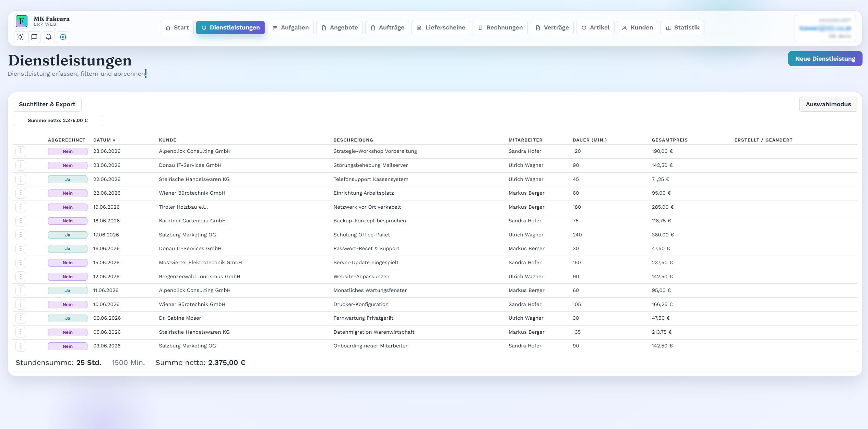This screenshot has height=429, width=868.
Task: Click the MK Faktura logo icon
Action: (x=22, y=21)
